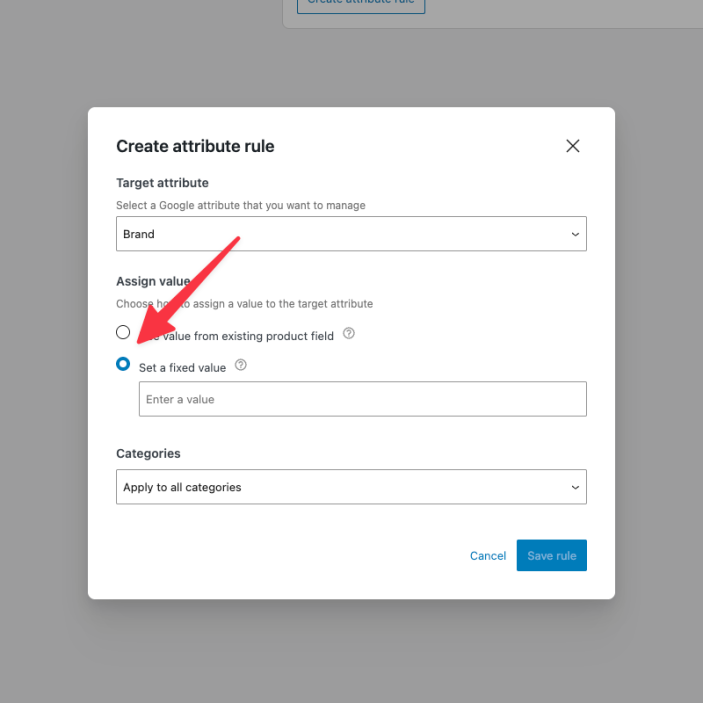Click the chevron arrow in the Brand selector

click(x=575, y=234)
